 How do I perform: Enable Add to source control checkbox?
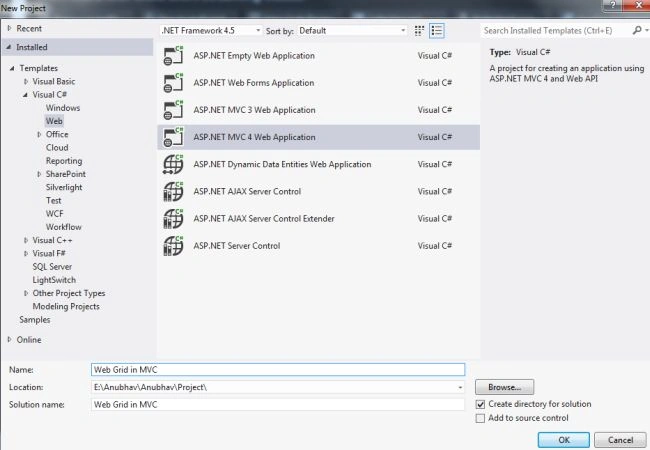pyautogui.click(x=480, y=419)
